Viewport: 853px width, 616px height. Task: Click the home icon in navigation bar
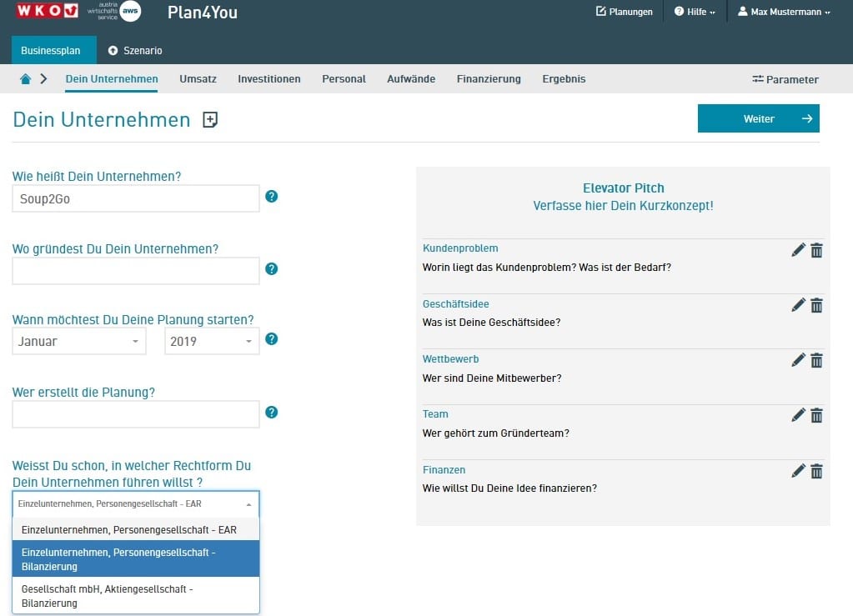pyautogui.click(x=26, y=79)
